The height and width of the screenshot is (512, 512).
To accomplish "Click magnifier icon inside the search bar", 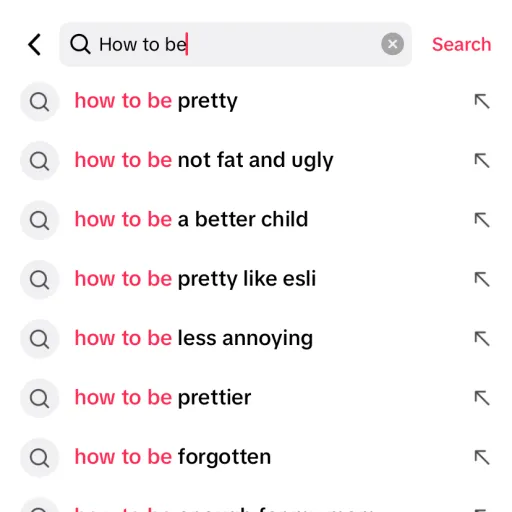I will click(80, 44).
